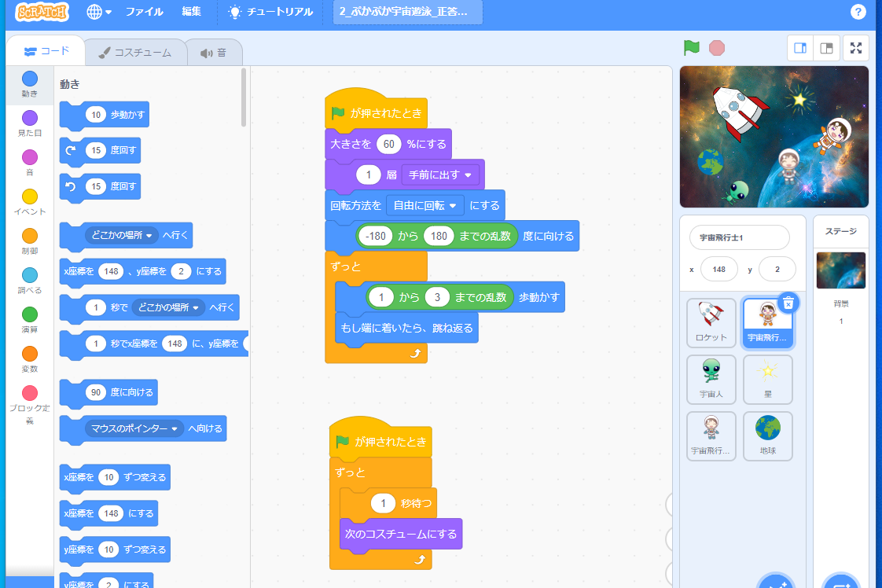Select the 地球 sprite
Image resolution: width=882 pixels, height=588 pixels.
point(768,436)
